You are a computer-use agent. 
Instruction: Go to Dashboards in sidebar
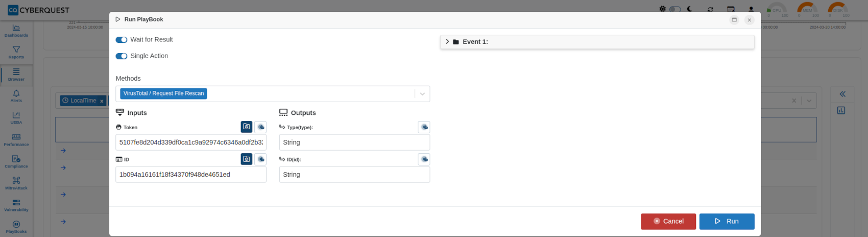pyautogui.click(x=16, y=31)
